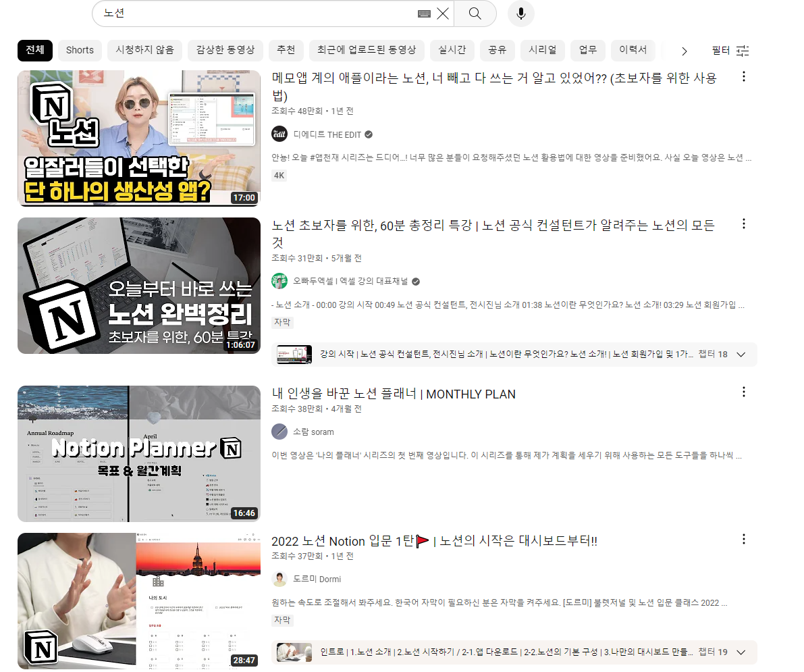Select the 전체 filter chip

35,50
